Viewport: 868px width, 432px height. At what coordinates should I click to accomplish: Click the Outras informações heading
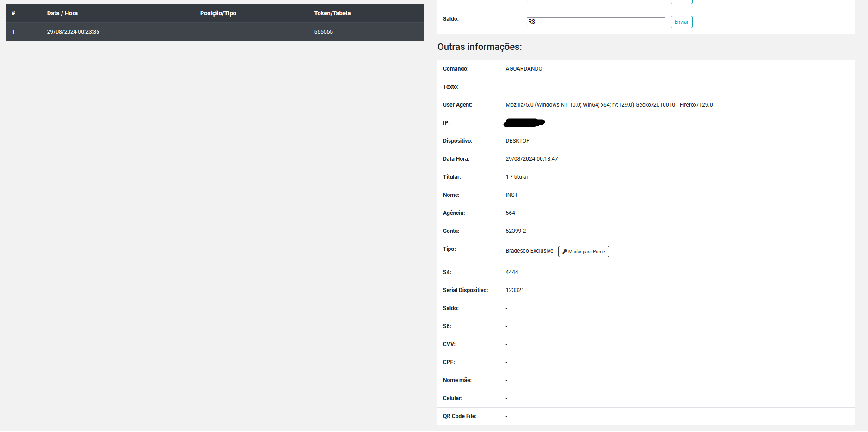coord(480,47)
